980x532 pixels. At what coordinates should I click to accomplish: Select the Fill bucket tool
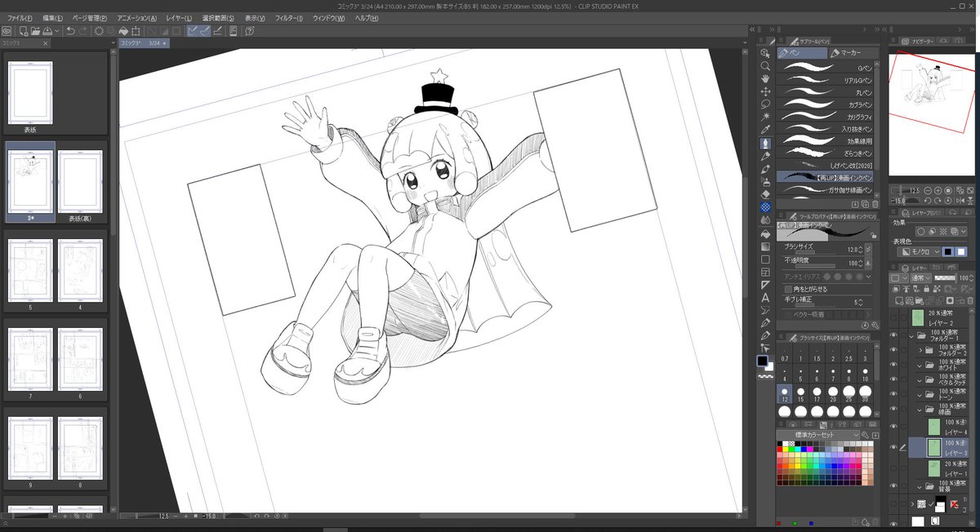point(765,233)
